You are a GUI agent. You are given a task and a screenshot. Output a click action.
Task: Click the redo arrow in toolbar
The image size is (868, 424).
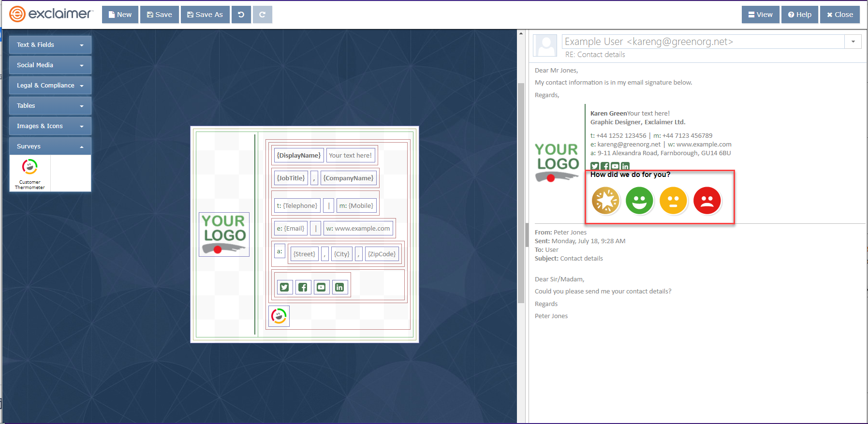pos(262,15)
